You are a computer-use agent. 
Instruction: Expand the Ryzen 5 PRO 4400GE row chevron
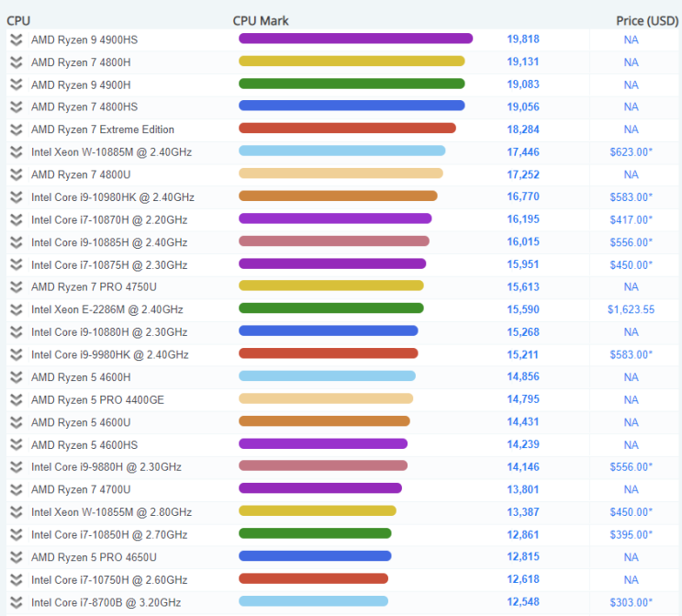17,399
